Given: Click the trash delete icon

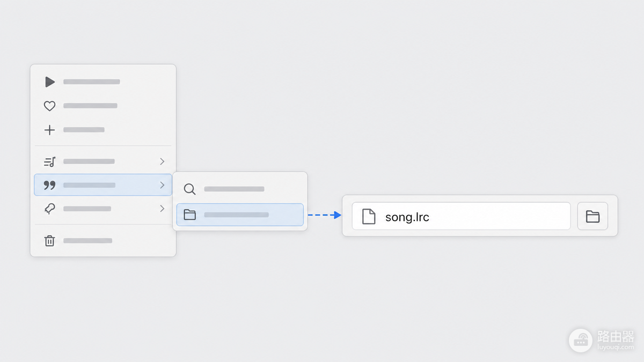Looking at the screenshot, I should pos(49,241).
